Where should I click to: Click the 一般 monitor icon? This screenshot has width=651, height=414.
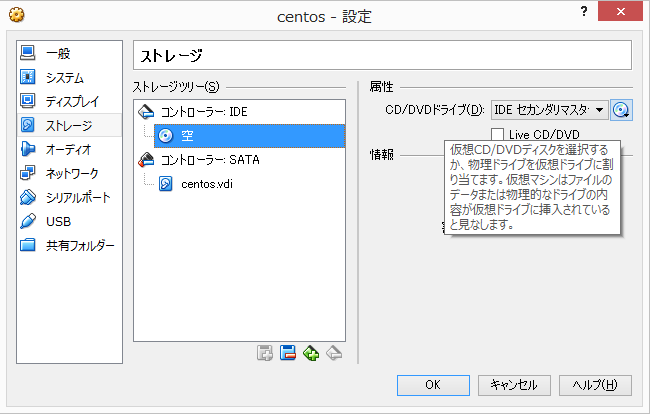pos(28,53)
